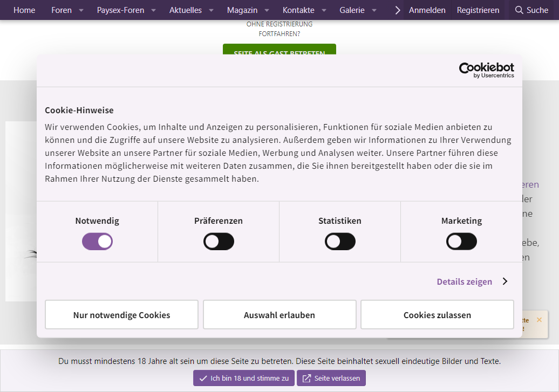Click the Registrieren link in the navbar
Screen dimensions: 559x392
(478, 10)
